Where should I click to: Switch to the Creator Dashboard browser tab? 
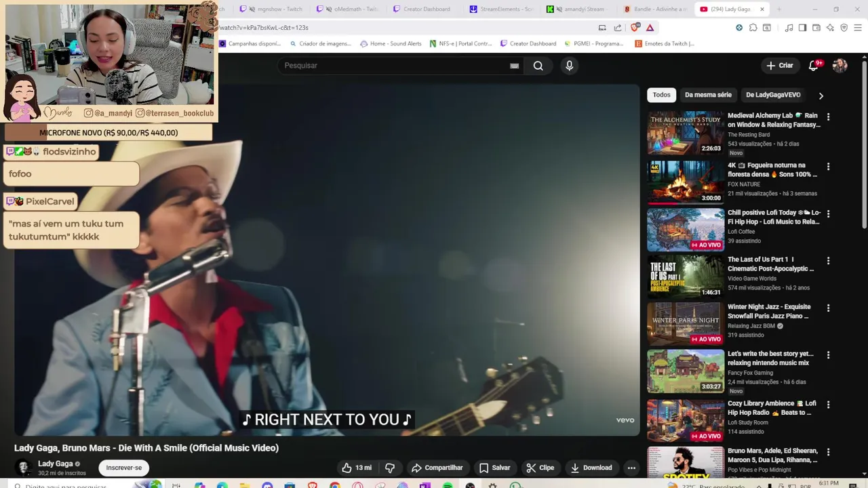[426, 9]
